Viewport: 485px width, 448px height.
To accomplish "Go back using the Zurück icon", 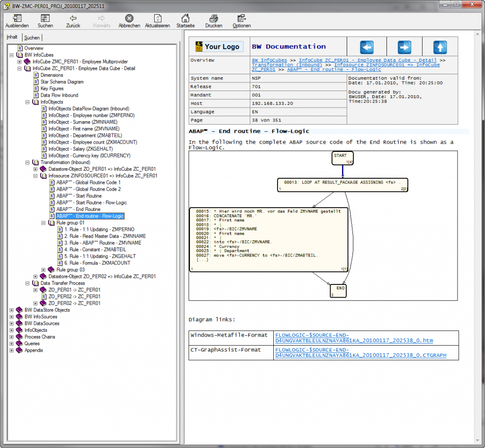I will pos(72,20).
